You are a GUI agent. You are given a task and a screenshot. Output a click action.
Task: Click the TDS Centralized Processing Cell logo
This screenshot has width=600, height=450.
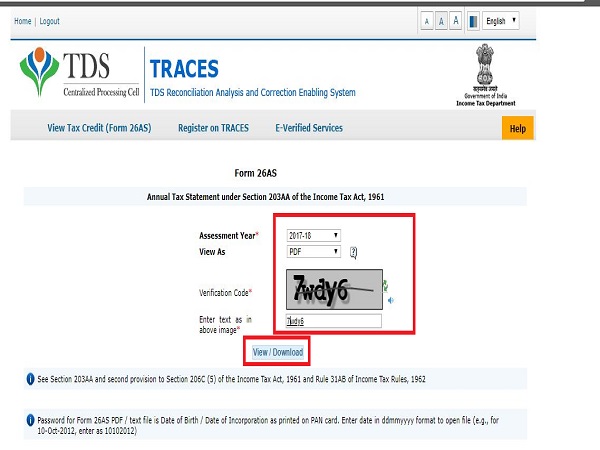point(78,74)
